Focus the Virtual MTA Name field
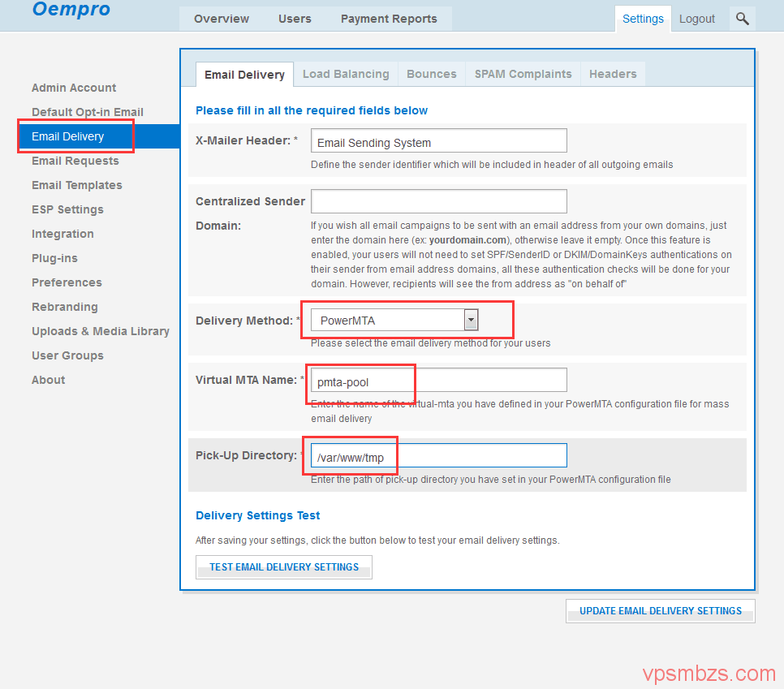The image size is (784, 689). 438,380
